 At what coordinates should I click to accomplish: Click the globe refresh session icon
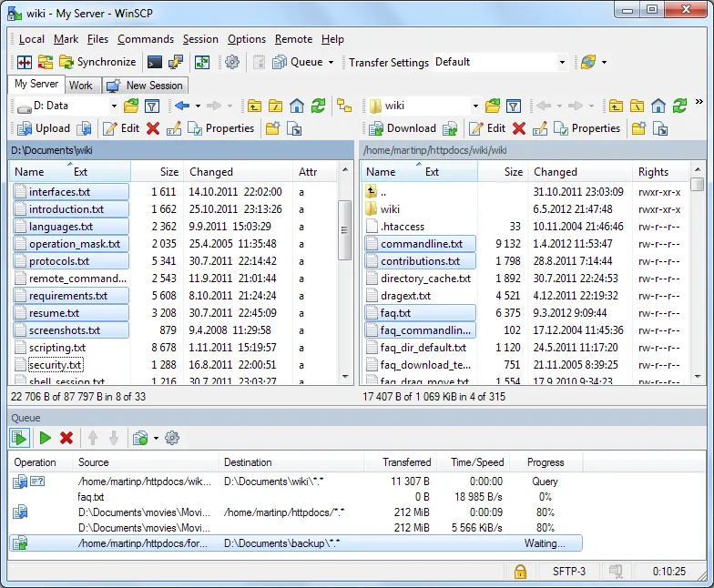tap(588, 62)
